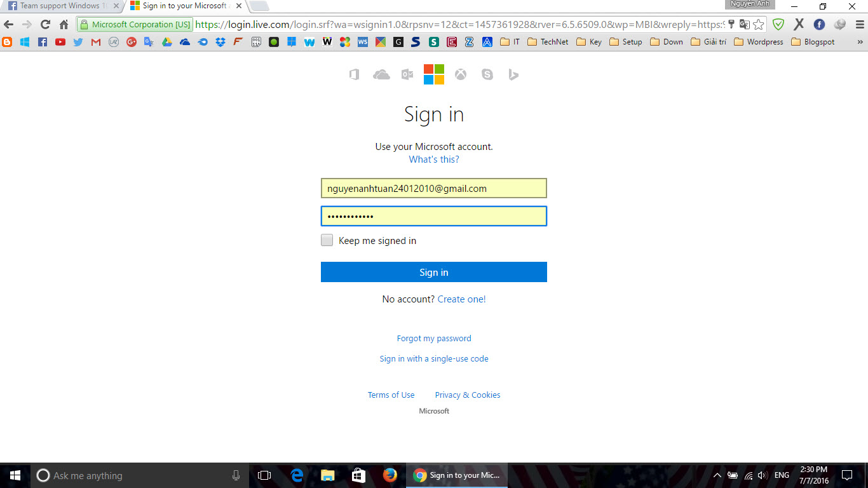Open Privacy & Cookies link

(x=468, y=395)
